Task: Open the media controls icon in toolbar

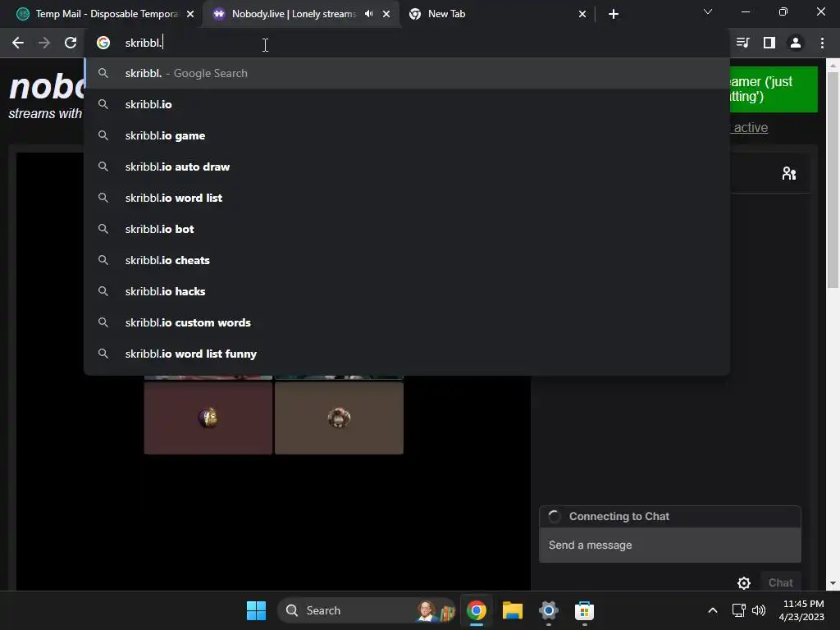Action: [742, 43]
